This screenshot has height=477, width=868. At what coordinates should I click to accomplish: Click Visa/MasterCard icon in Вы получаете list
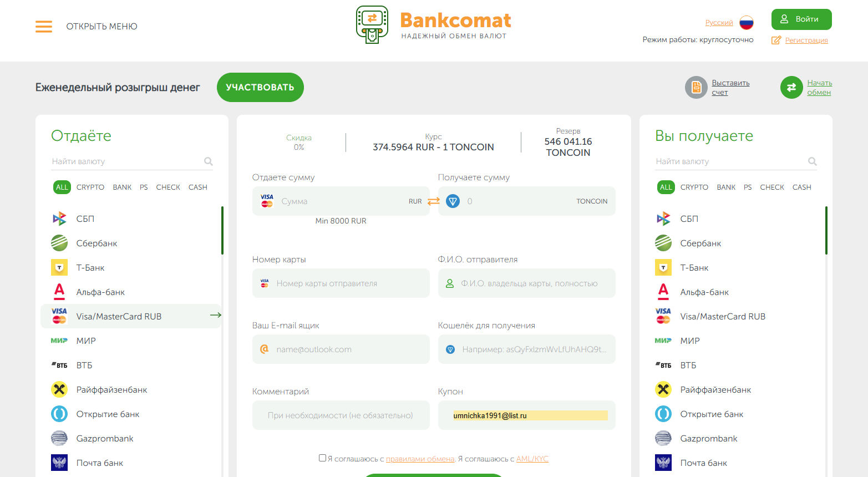(663, 316)
